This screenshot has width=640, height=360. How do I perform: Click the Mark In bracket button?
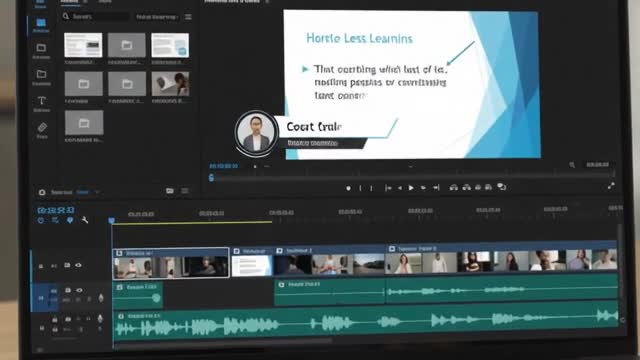[360, 188]
